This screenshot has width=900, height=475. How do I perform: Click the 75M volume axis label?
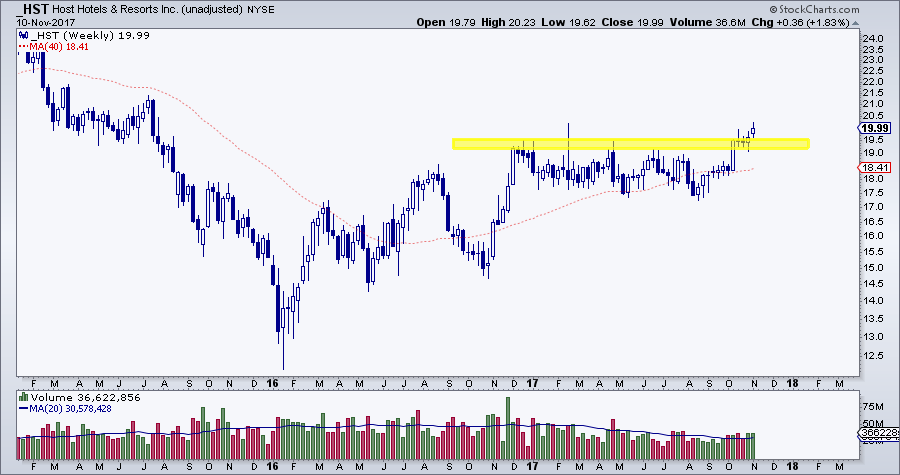point(874,407)
